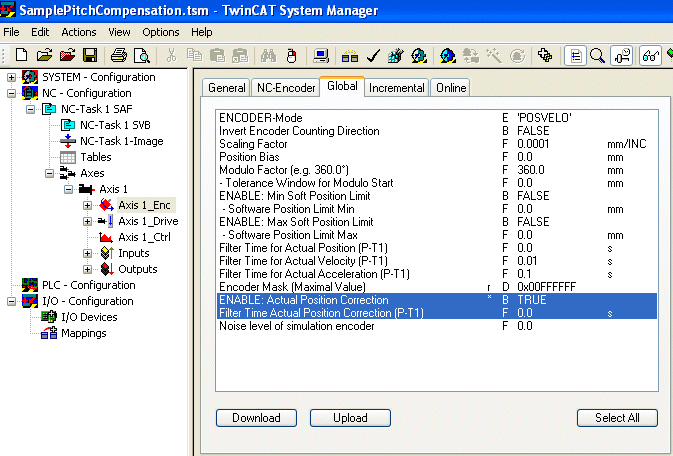Select I/O Devices tree item

pyautogui.click(x=89, y=317)
